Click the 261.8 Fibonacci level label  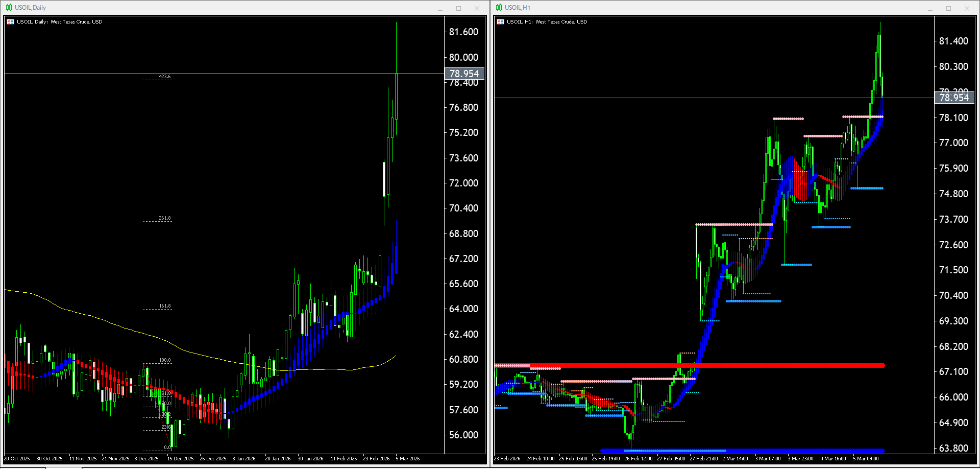click(165, 218)
